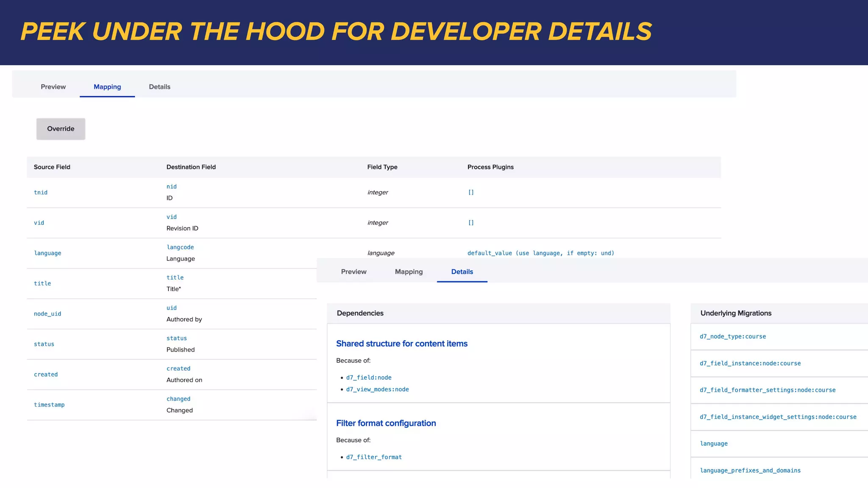Click the changed destination field
The image size is (868, 488).
coord(178,399)
